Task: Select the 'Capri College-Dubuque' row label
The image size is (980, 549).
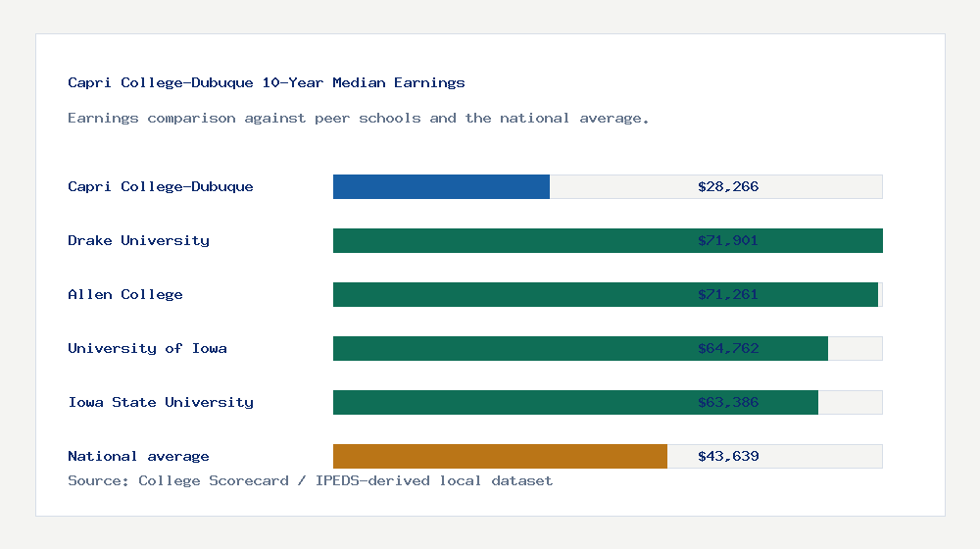Action: tap(161, 186)
